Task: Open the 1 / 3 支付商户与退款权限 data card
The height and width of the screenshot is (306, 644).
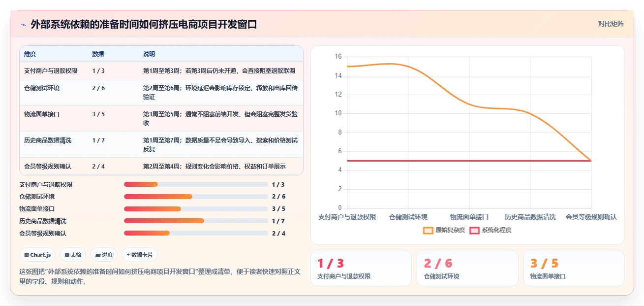Action: point(361,268)
